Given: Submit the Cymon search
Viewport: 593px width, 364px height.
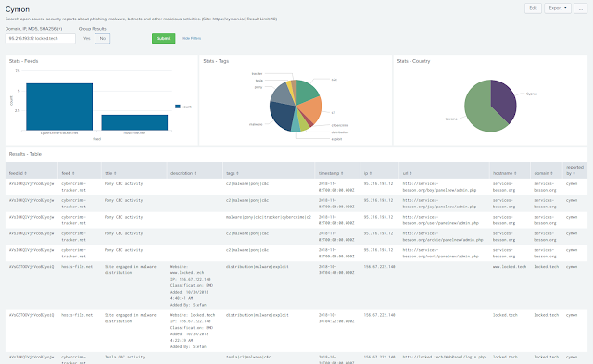Looking at the screenshot, I should click(163, 39).
